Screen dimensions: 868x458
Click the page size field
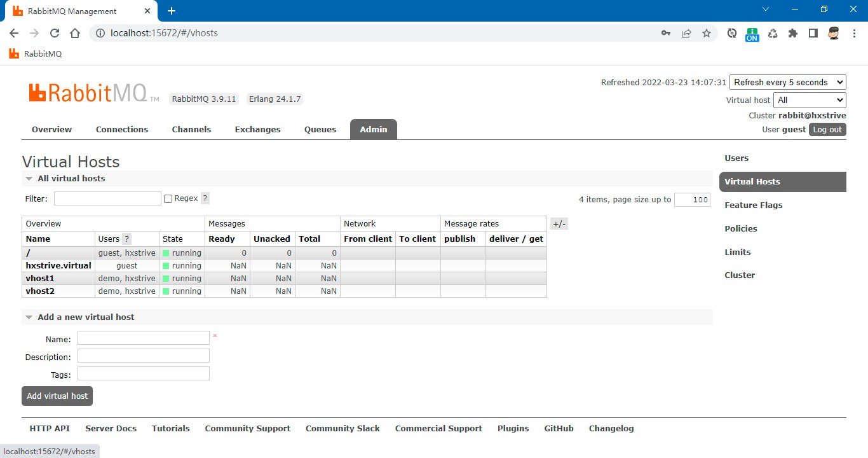pyautogui.click(x=692, y=200)
